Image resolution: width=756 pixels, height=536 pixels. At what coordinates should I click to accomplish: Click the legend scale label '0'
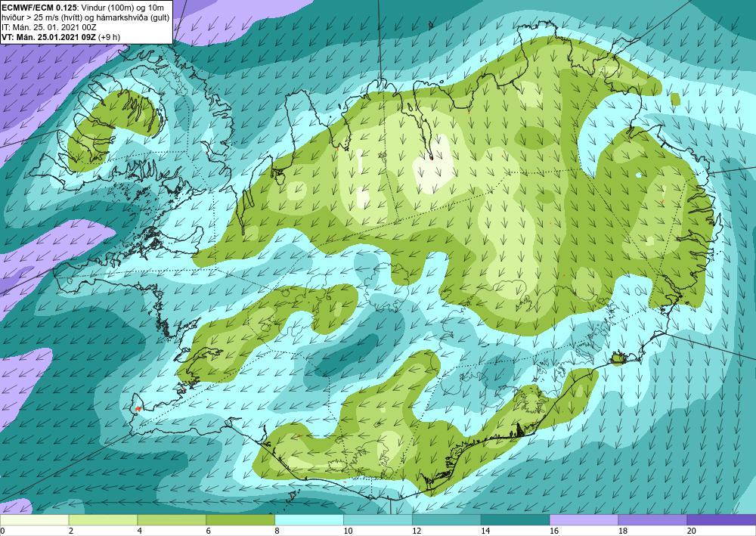(2, 531)
